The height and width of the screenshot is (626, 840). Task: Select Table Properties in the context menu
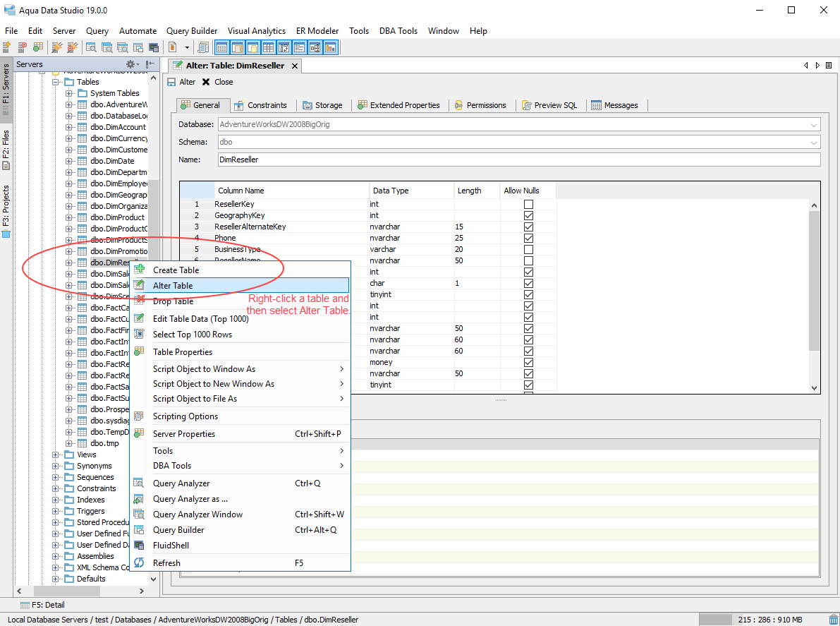[241, 352]
